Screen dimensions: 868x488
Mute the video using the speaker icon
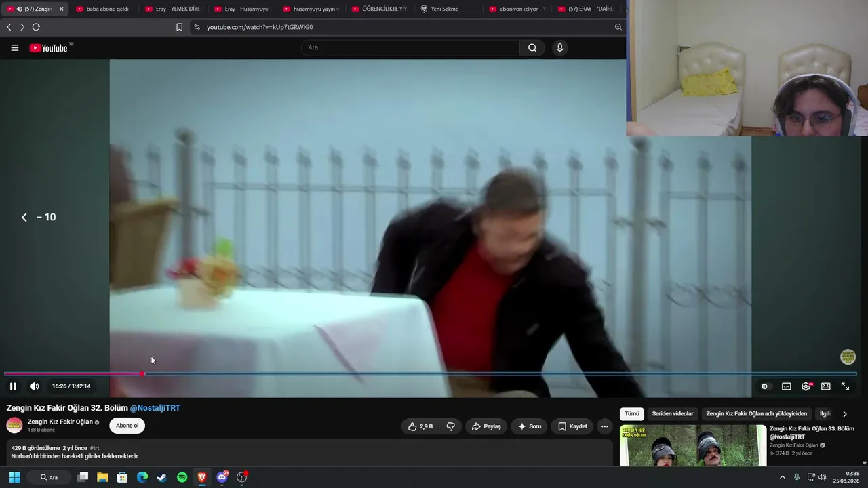pos(34,386)
